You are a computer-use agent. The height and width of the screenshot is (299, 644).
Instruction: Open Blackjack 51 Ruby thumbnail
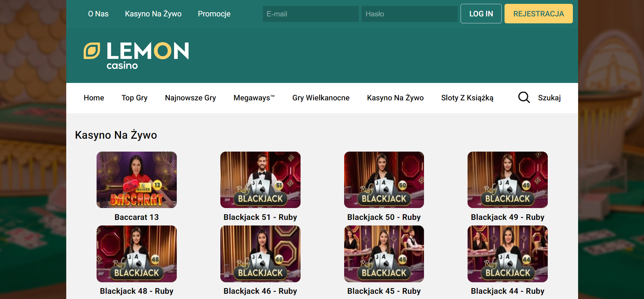pos(260,180)
